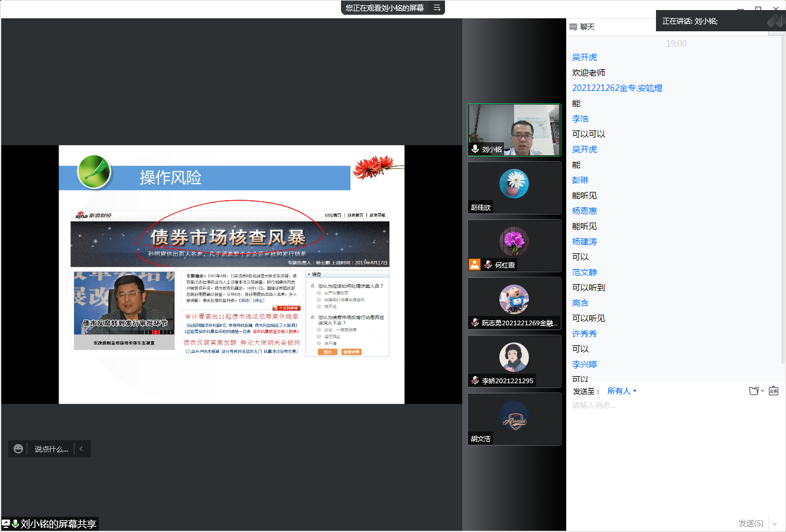Click sender name 吴开虎 at top of chat

coord(584,57)
